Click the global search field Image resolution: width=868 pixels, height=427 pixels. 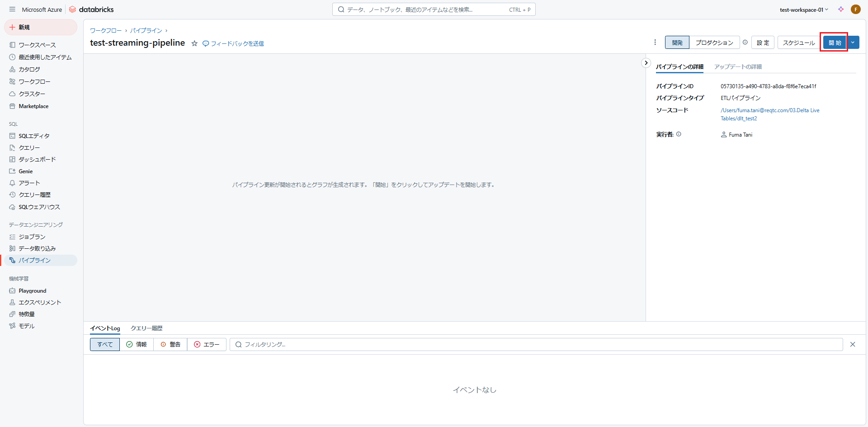point(434,9)
